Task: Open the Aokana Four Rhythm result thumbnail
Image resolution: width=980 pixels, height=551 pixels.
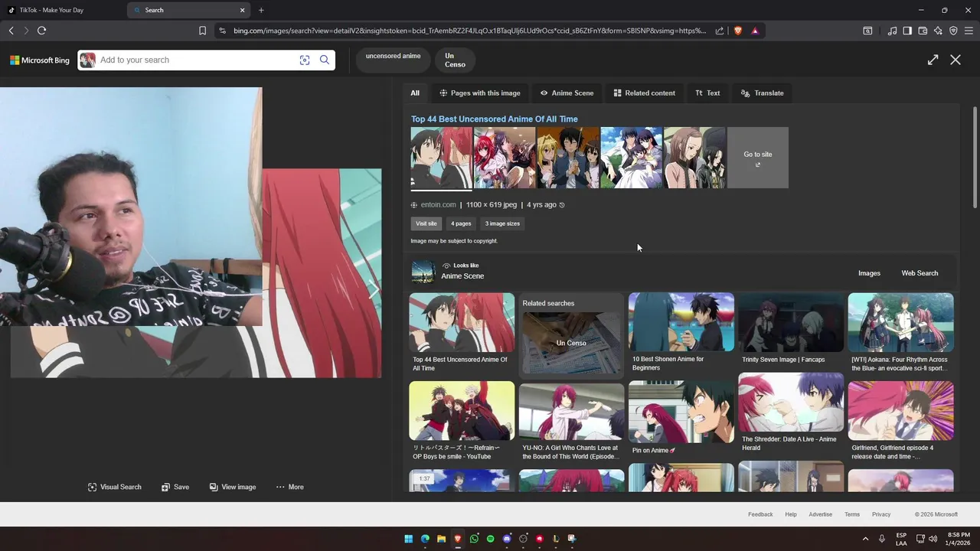Action: [x=900, y=322]
